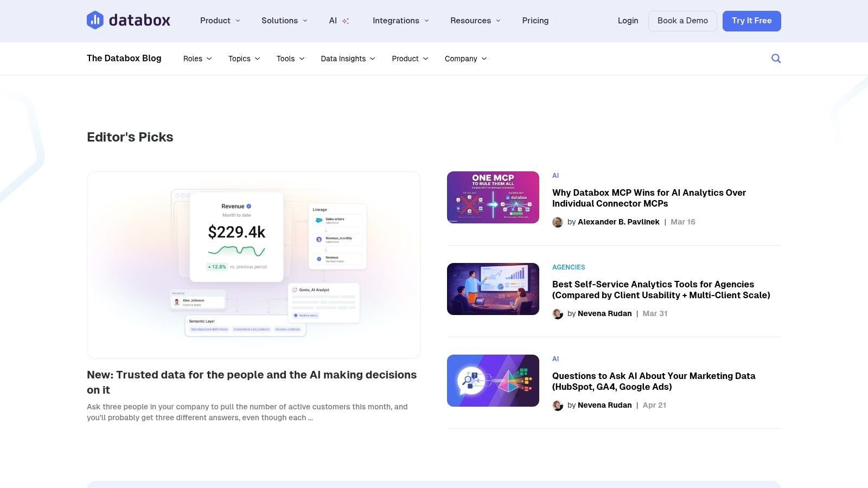Expand the Resources dropdown
Image resolution: width=868 pixels, height=488 pixels.
click(475, 21)
